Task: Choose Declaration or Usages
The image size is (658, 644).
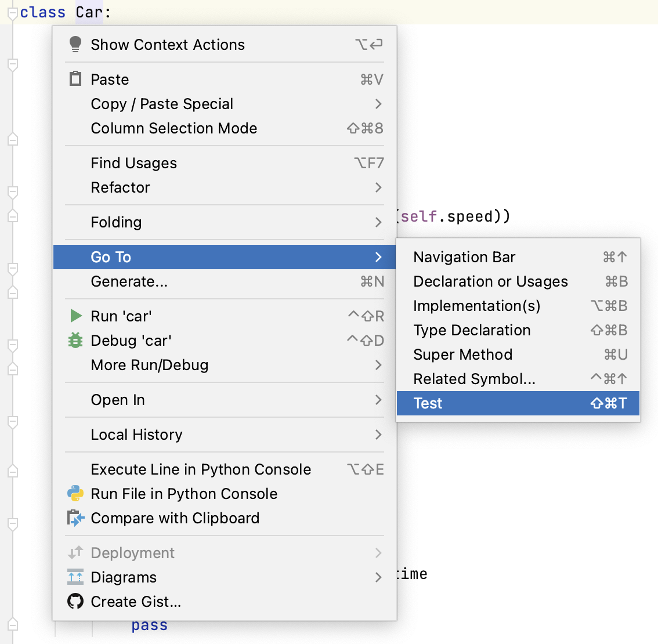Action: tap(490, 281)
